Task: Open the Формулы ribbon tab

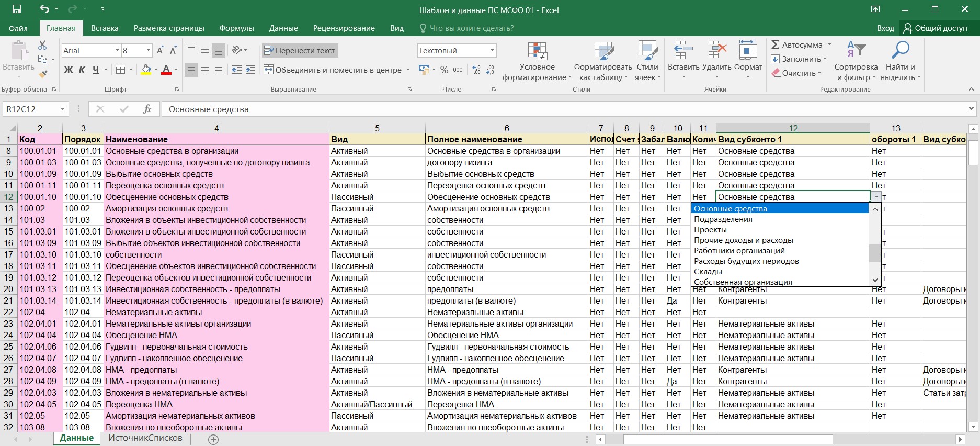Action: (236, 28)
